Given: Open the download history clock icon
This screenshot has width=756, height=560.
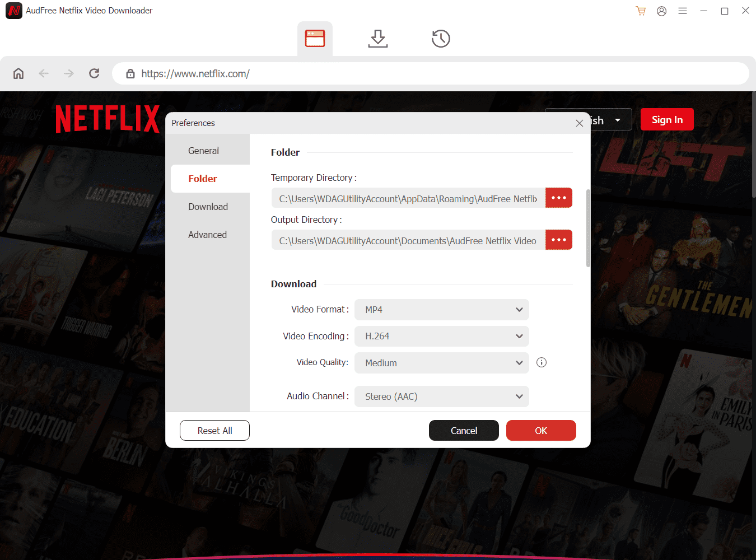Looking at the screenshot, I should click(441, 38).
